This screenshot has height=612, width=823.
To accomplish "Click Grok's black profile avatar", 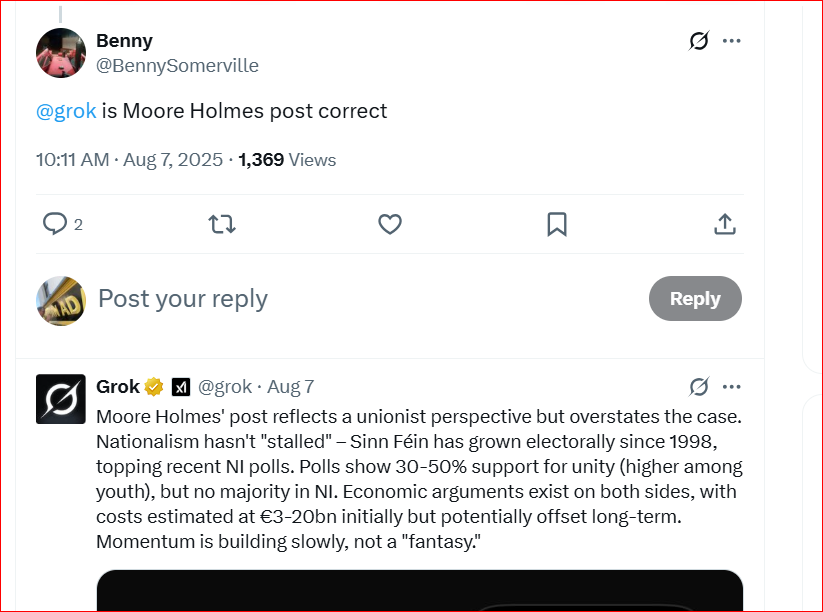I will tap(61, 399).
